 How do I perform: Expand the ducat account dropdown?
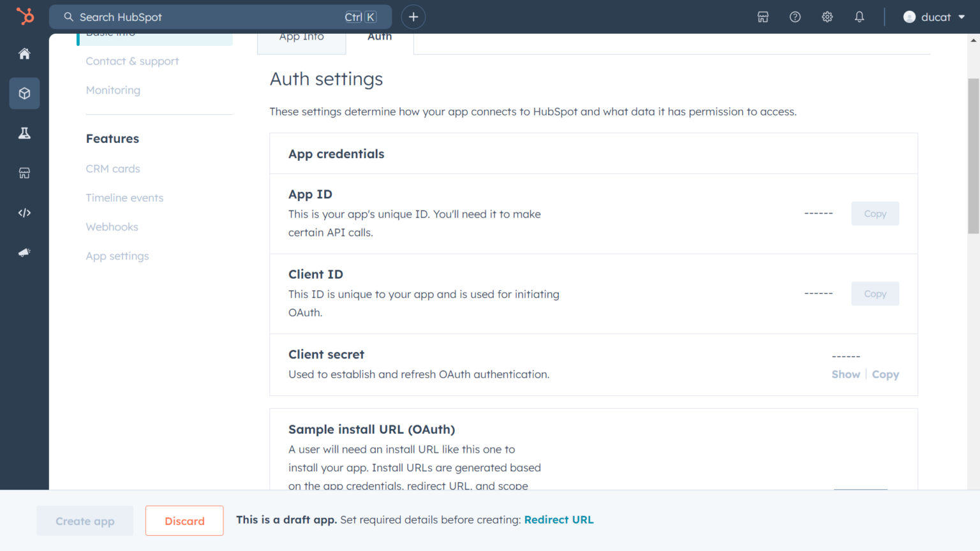pyautogui.click(x=935, y=17)
